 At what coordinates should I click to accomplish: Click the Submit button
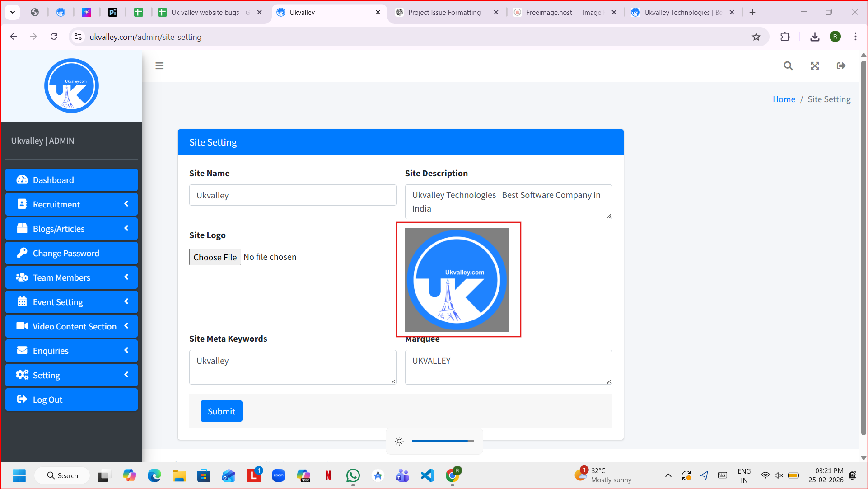click(221, 411)
